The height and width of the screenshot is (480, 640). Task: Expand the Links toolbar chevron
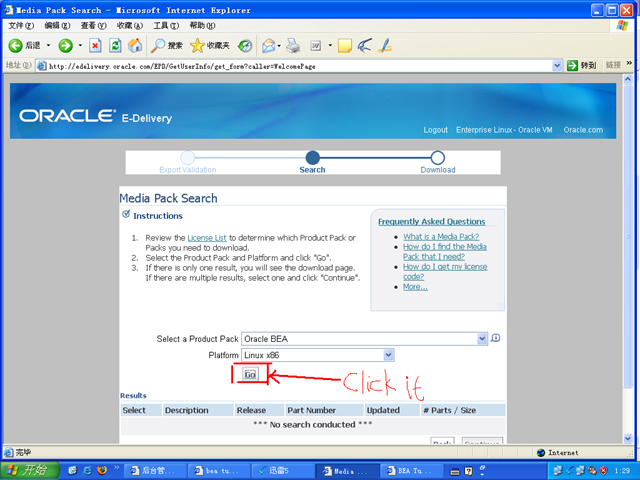coord(629,63)
